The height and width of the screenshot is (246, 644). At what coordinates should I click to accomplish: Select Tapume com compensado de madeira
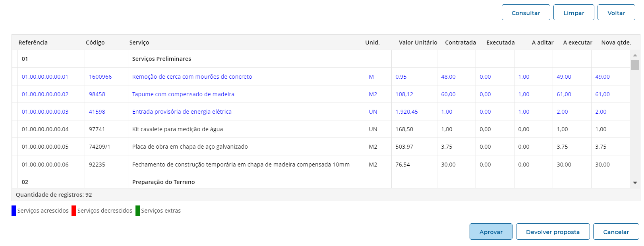point(183,94)
